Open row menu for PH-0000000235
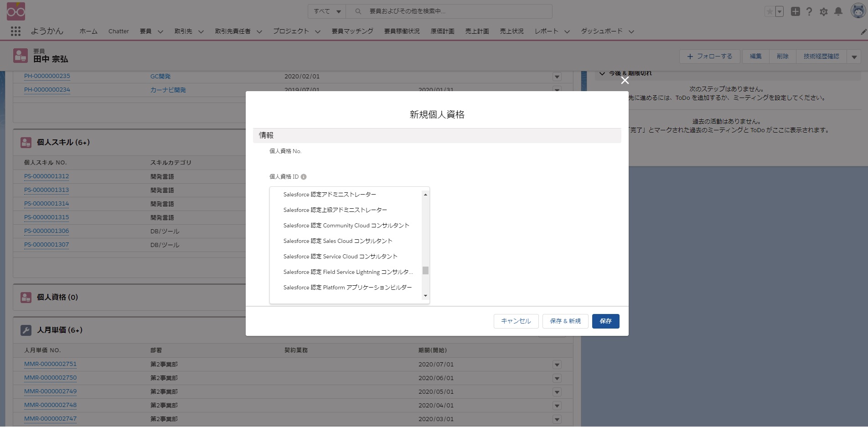868x427 pixels. 557,77
